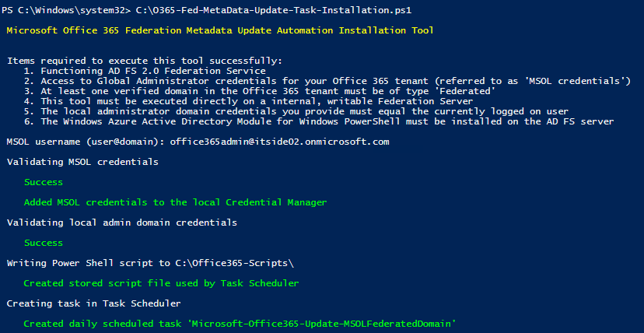Image resolution: width=644 pixels, height=333 pixels.
Task: Click the 'Created daily scheduled task' message
Action: click(x=239, y=323)
